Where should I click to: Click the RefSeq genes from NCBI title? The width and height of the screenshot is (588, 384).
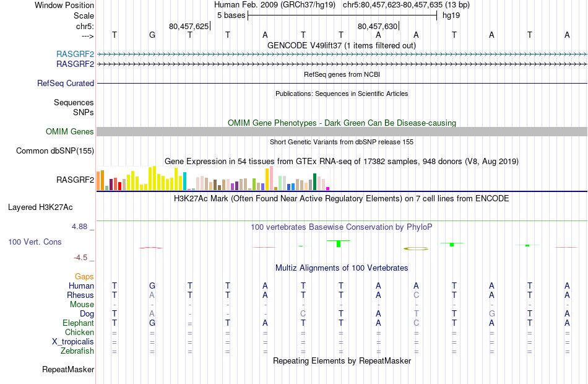(x=342, y=74)
